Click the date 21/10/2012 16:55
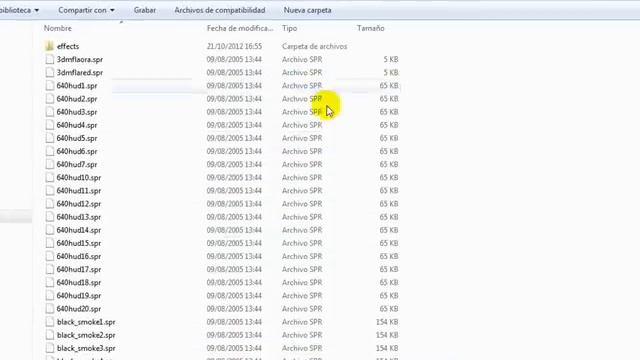Viewport: 640px width, 360px height. [x=234, y=46]
